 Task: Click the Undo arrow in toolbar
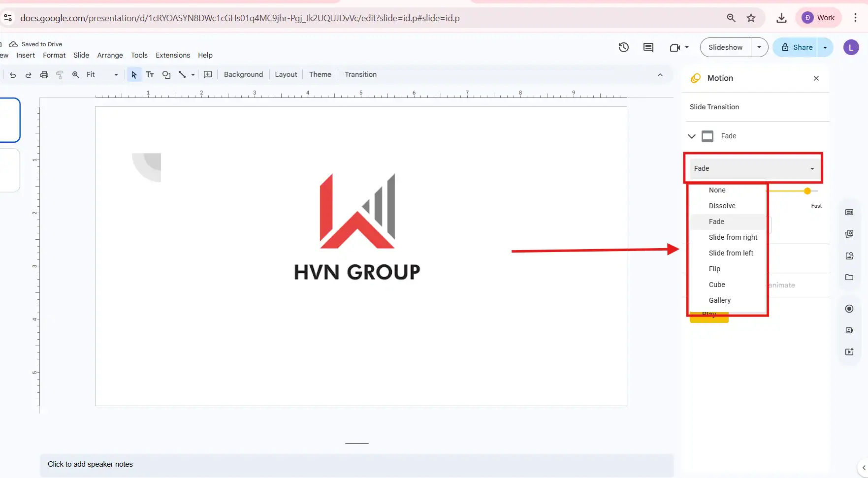coord(13,75)
